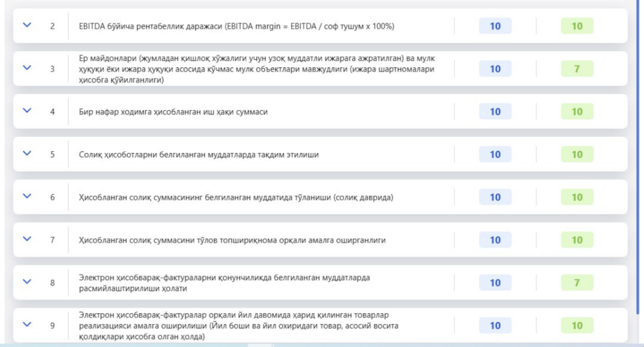
Task: Click the blue 10 badge in row 6
Action: [x=495, y=197]
